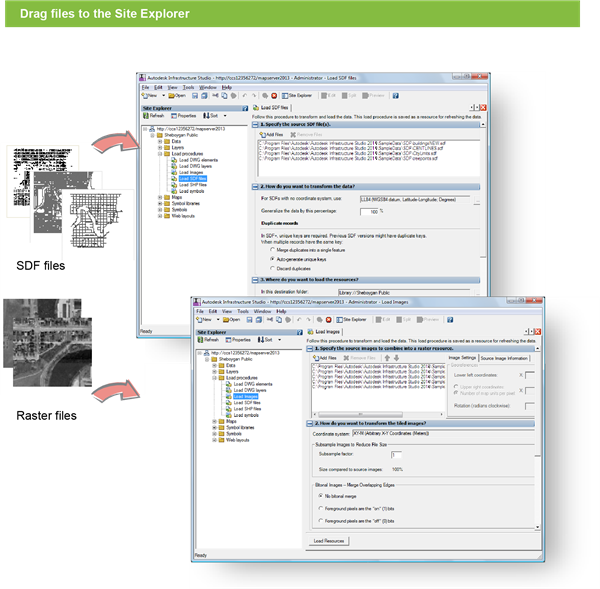Select Load DWG layers in SDF window tree
This screenshot has width=600, height=589.
point(195,166)
